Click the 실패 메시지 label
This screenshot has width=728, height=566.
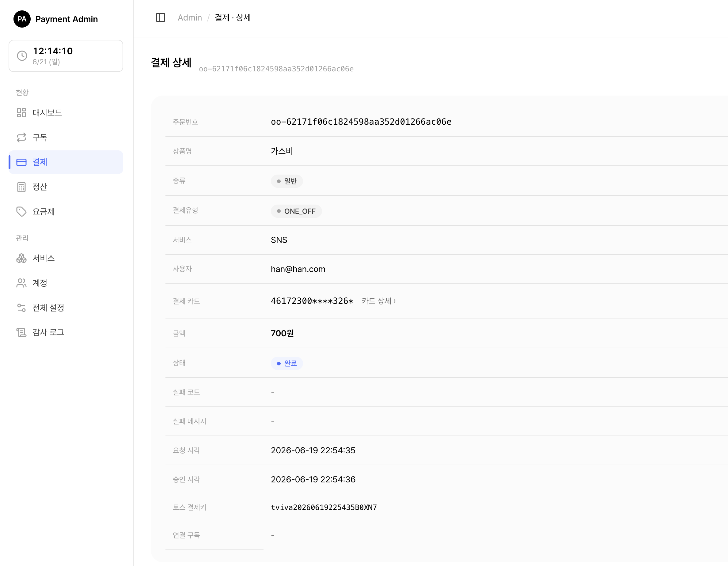(x=189, y=422)
